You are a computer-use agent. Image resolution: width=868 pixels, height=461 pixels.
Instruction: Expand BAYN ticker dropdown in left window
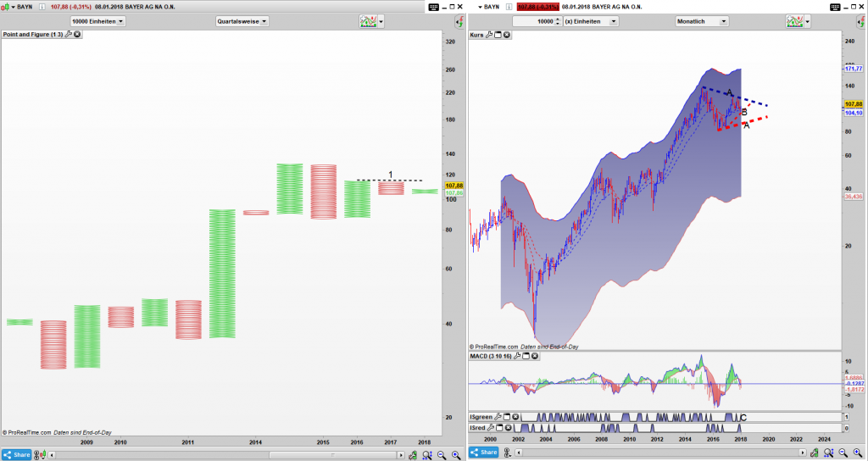pos(12,7)
